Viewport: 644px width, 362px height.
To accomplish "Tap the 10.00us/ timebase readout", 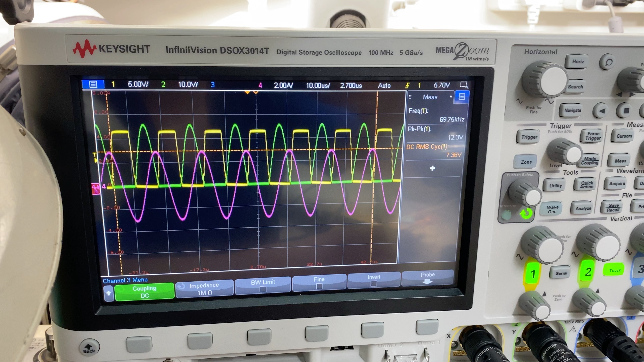I will click(x=318, y=86).
